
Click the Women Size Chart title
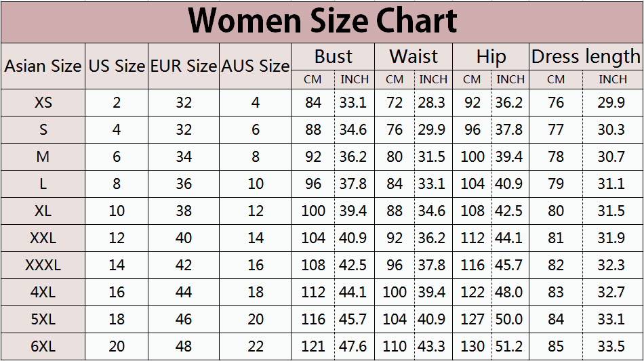click(x=322, y=22)
